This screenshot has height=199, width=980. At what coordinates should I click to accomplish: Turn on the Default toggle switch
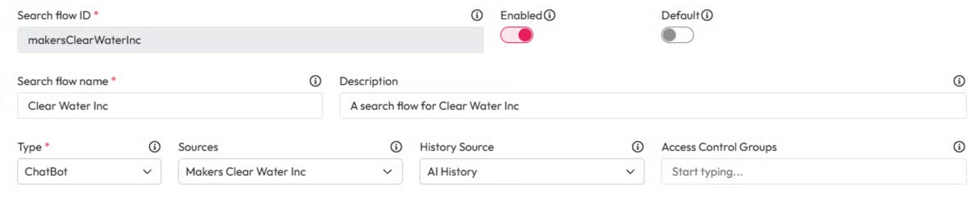click(x=677, y=35)
